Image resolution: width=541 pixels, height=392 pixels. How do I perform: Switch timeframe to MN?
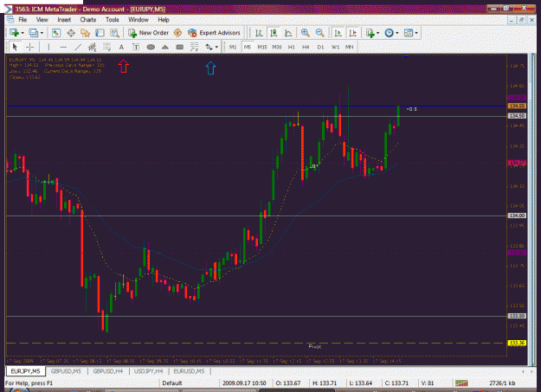click(x=350, y=47)
